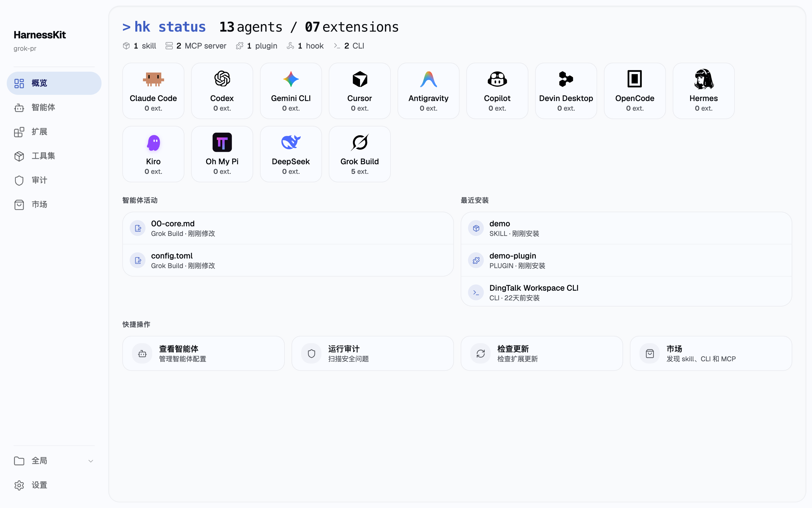Click the 查看智能体 quick action title
Image resolution: width=812 pixels, height=508 pixels.
(178, 349)
